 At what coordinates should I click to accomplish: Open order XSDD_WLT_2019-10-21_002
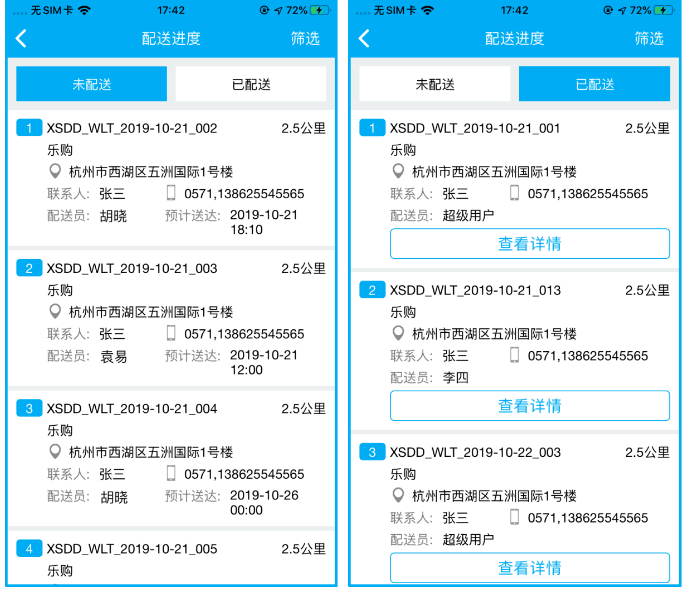(171, 178)
